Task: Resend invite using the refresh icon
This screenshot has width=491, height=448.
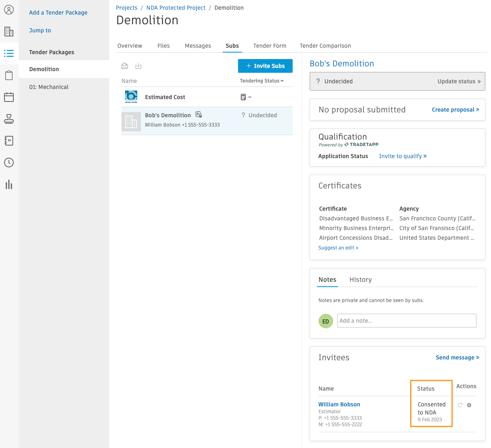Action: tap(460, 405)
